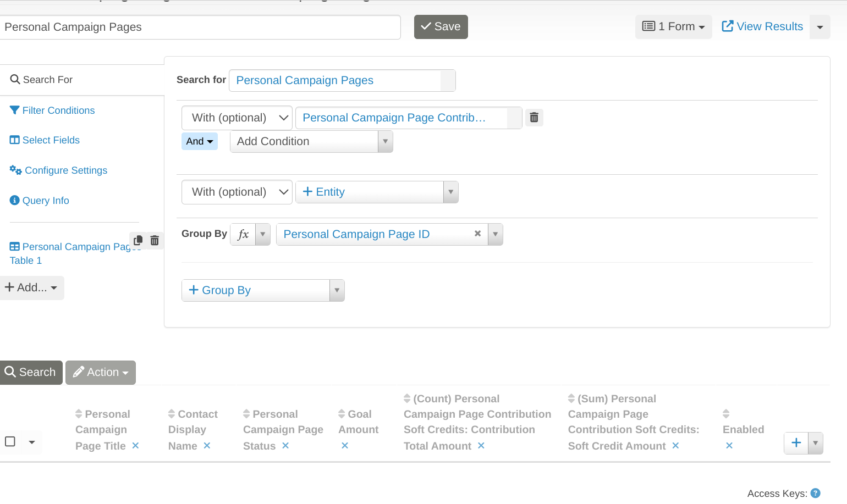Open the 1 Form dropdown
Viewport: 847px width, 504px height.
coord(673,26)
